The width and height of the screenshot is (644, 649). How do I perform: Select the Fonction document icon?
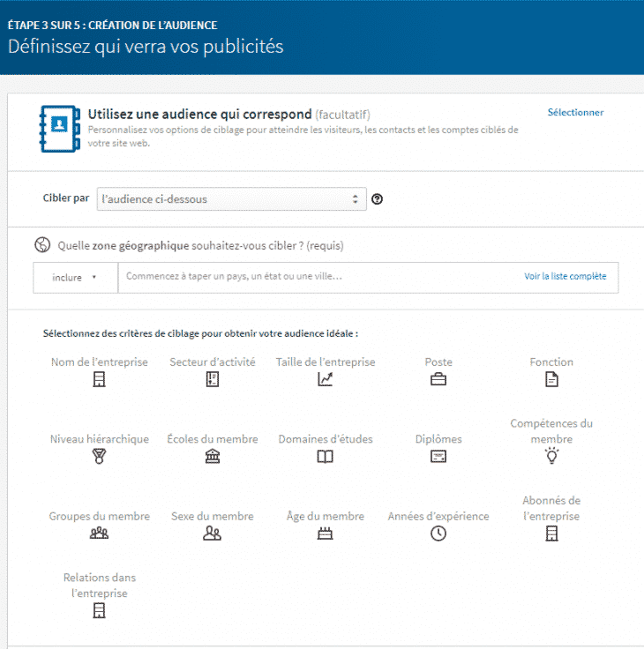[551, 380]
